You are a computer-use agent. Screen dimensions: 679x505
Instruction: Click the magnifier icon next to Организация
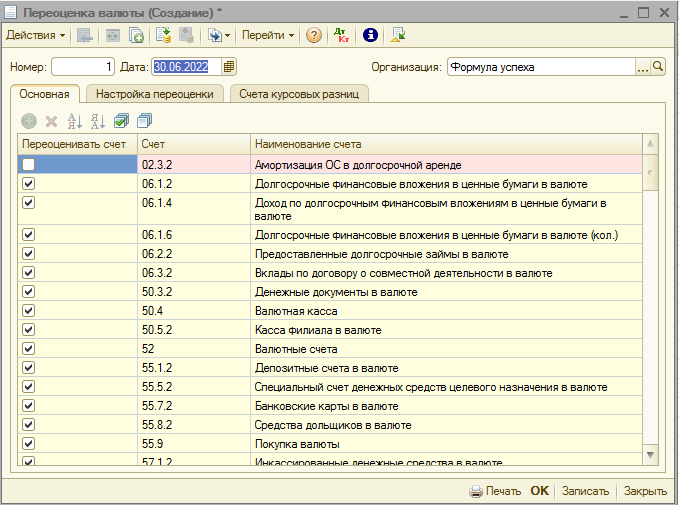(x=658, y=67)
